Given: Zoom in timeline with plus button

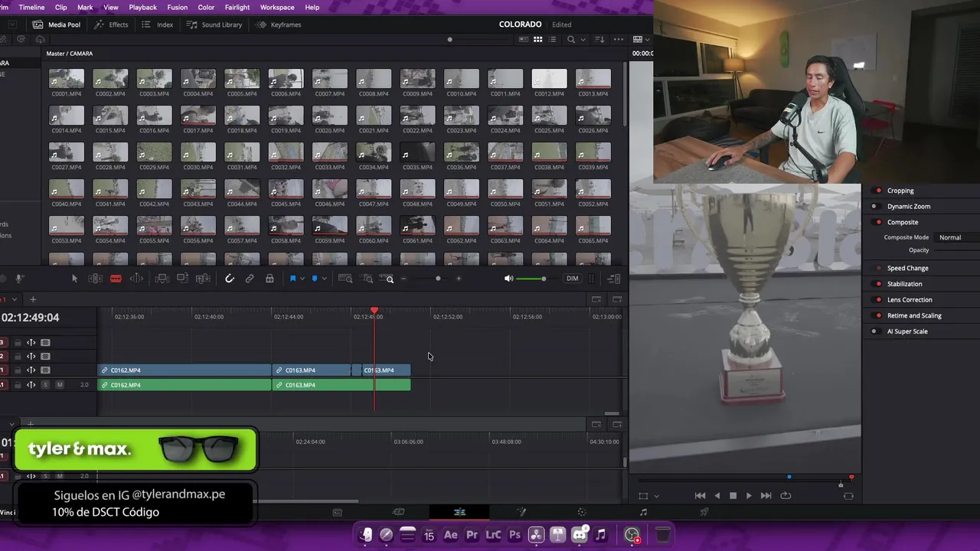Looking at the screenshot, I should (459, 279).
